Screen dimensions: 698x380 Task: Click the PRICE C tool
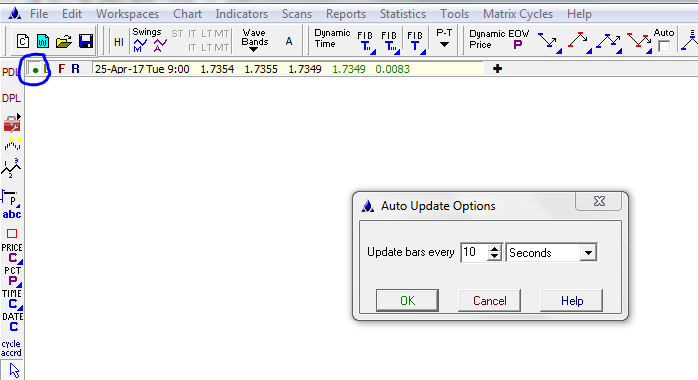12,253
